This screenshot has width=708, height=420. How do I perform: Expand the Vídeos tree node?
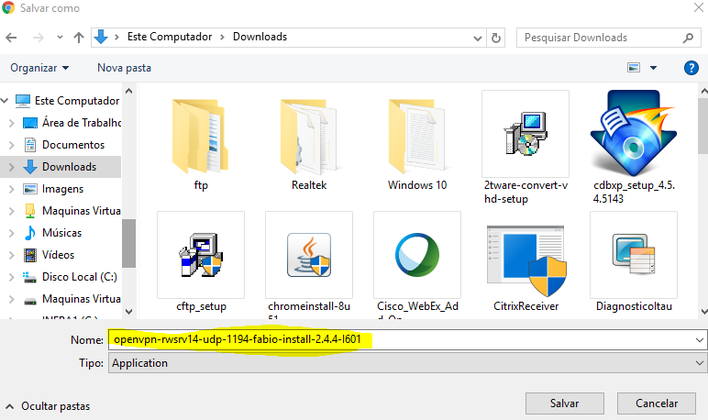click(x=12, y=255)
